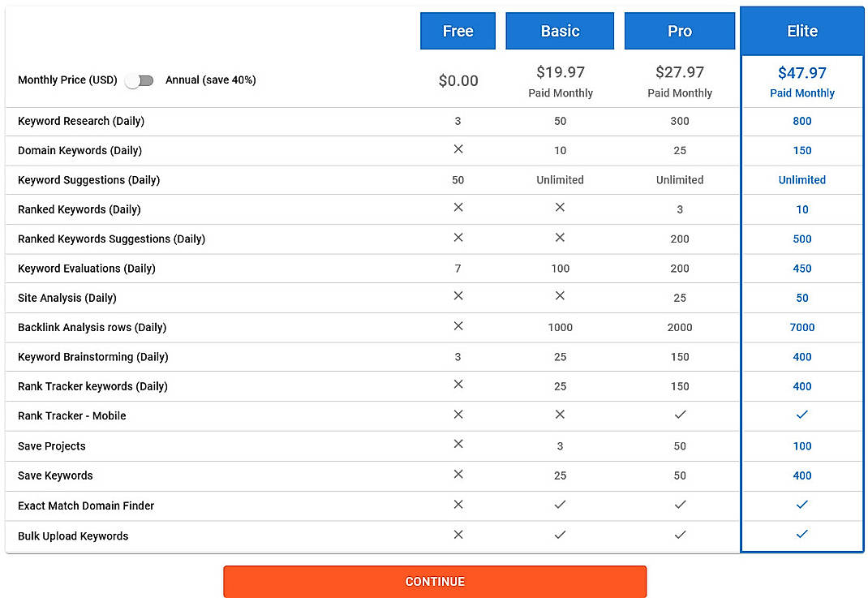Select the Basic checkmark for Exact Match Domain Finder
Screen dimensions: 868x598
click(560, 505)
